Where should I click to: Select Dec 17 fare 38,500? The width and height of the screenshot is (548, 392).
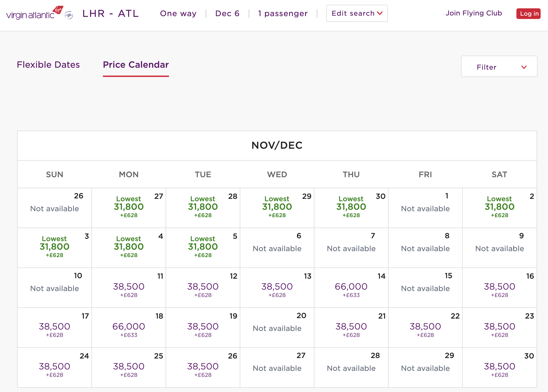55,328
